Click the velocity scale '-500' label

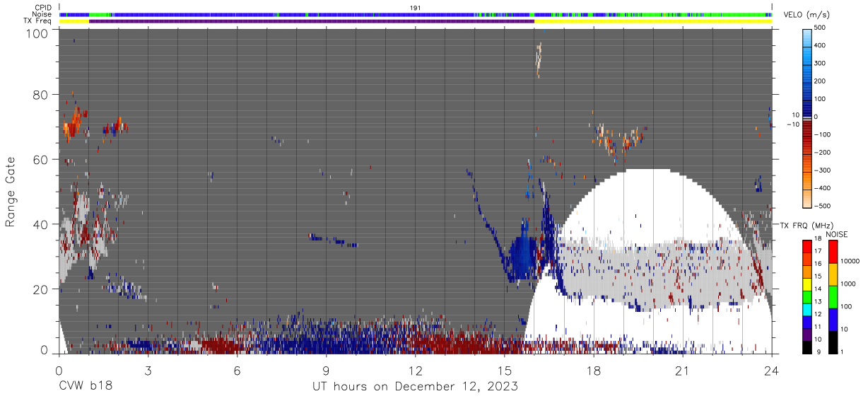pyautogui.click(x=821, y=205)
